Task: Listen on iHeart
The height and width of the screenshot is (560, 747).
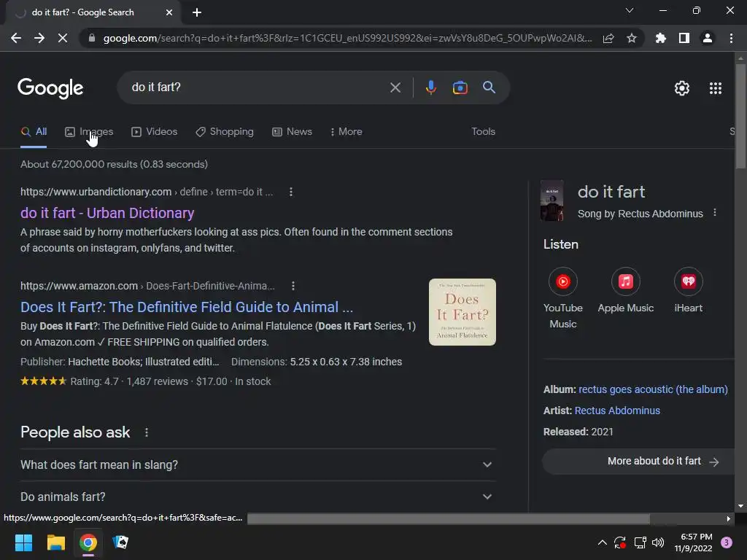Action: pos(689,290)
